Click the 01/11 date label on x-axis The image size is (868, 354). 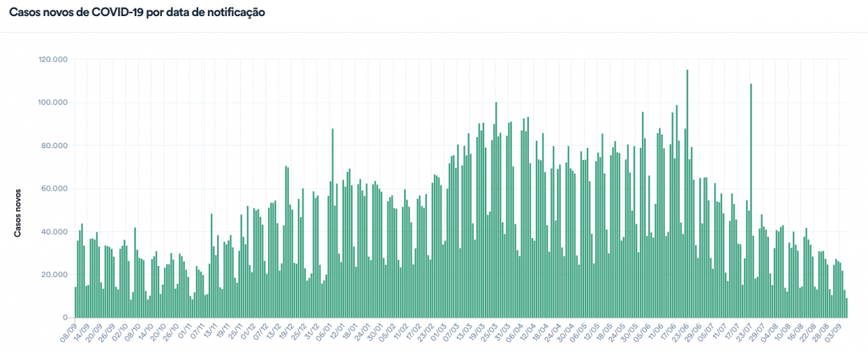(181, 331)
